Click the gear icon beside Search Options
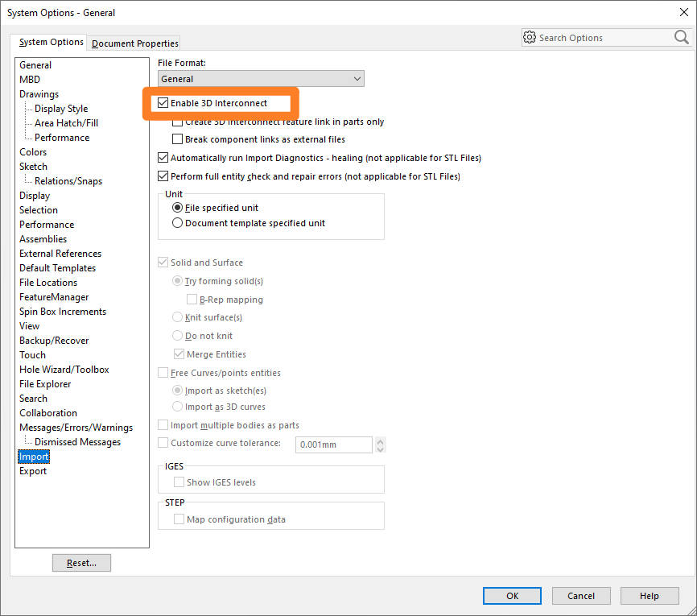This screenshot has width=697, height=616. pyautogui.click(x=530, y=37)
